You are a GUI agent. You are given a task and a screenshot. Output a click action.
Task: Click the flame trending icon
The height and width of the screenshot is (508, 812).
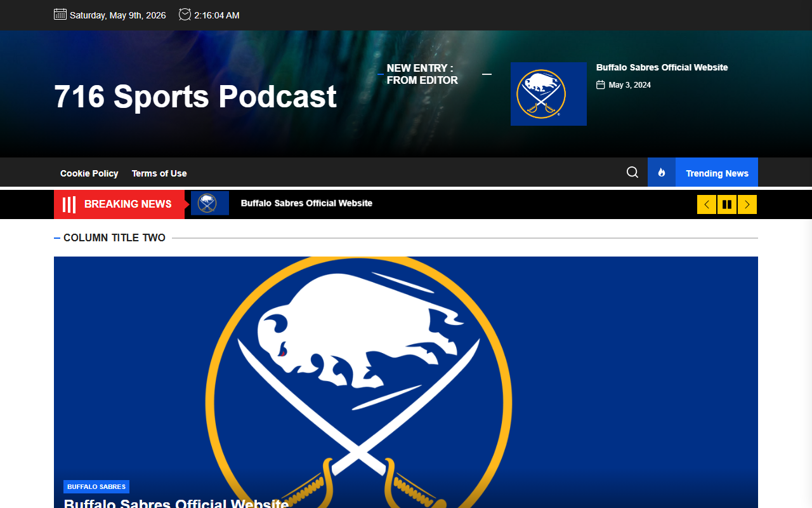pos(662,172)
